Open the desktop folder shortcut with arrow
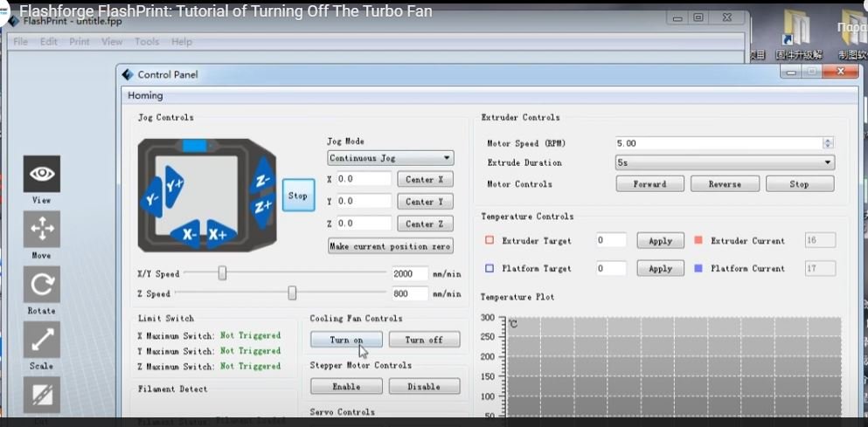The image size is (868, 427). 799,29
